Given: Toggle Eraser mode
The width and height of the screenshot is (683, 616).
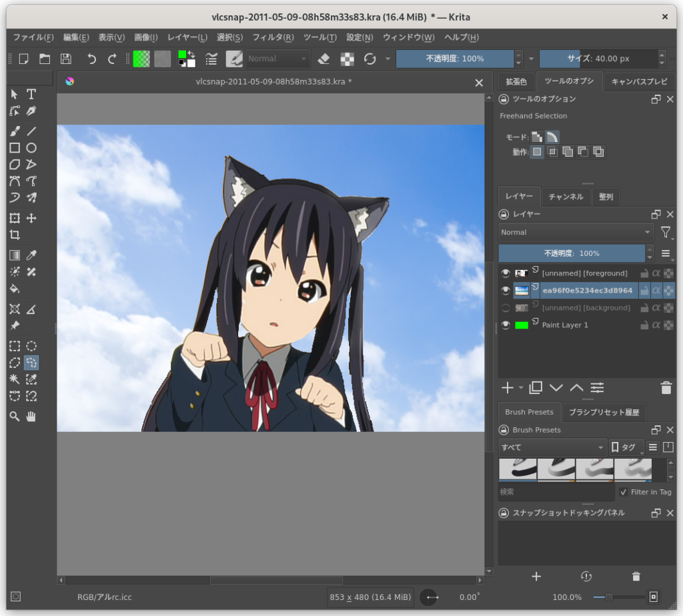Looking at the screenshot, I should tap(323, 59).
